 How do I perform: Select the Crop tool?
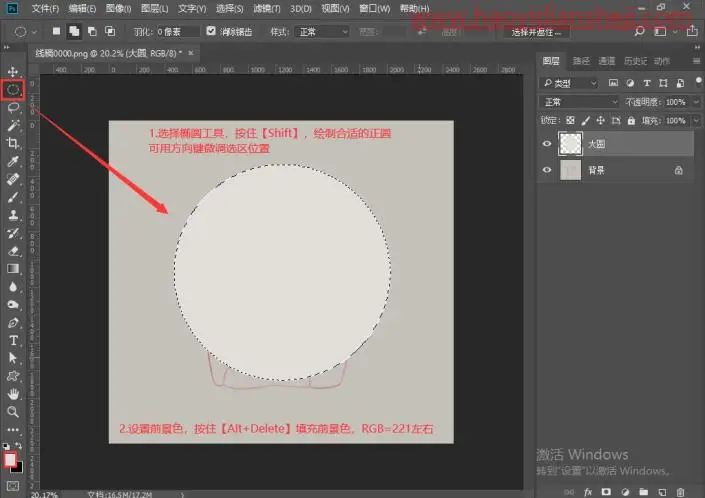coord(13,143)
